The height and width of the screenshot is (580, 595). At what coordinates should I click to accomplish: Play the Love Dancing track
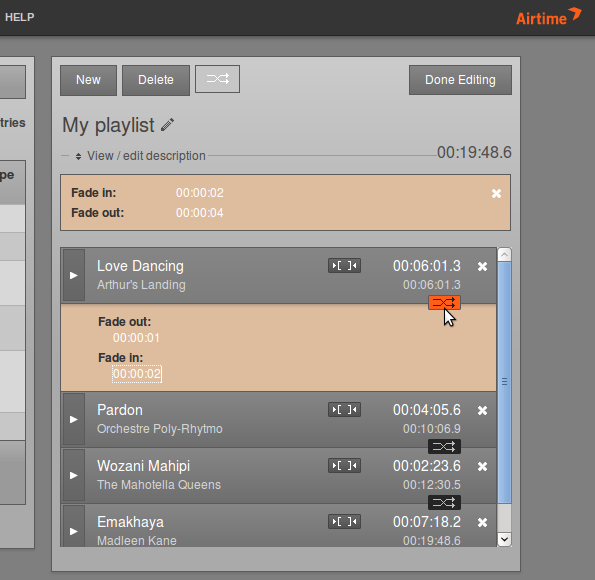[74, 275]
